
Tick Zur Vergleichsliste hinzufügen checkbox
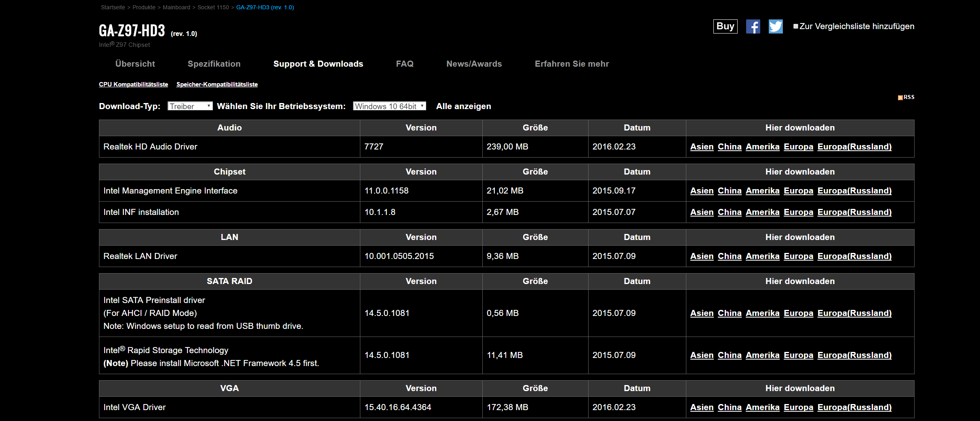[796, 26]
